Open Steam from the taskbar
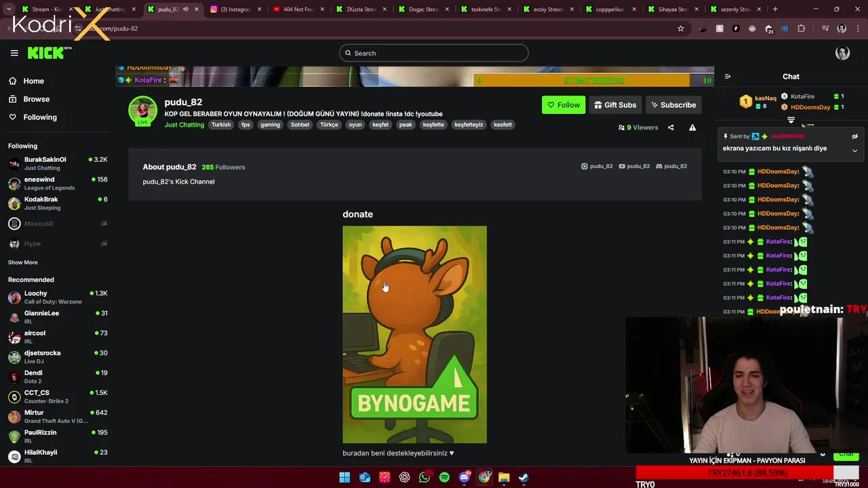Viewport: 868px width, 488px height. pos(524,477)
